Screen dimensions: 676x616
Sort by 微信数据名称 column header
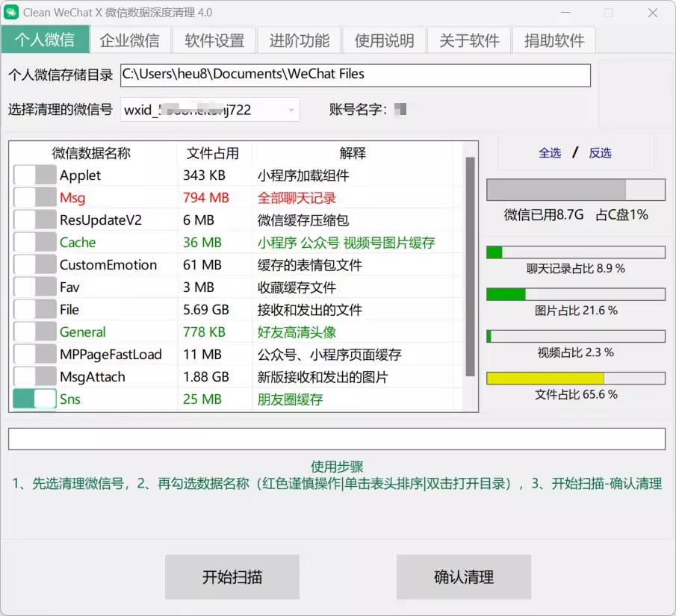91,153
